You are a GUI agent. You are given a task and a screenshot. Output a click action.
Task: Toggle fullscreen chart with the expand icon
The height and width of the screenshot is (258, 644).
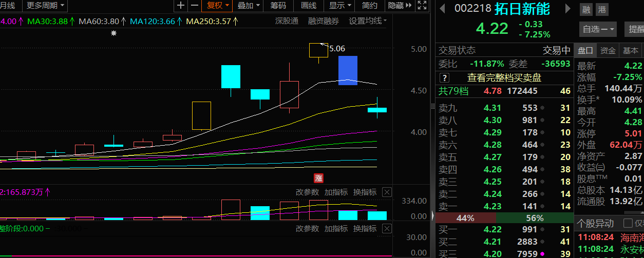pos(422,6)
